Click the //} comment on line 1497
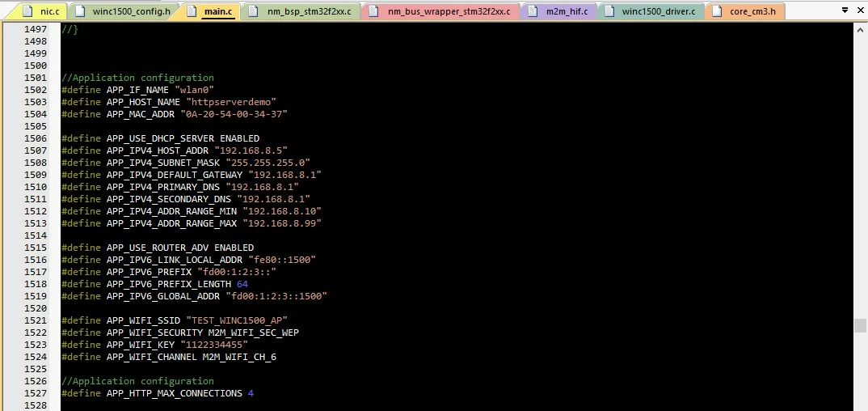 coord(70,29)
